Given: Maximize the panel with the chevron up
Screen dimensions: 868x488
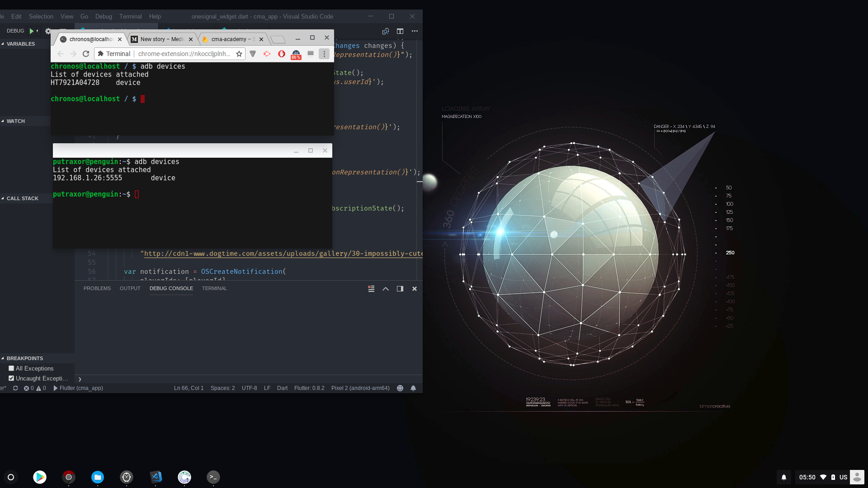Looking at the screenshot, I should 386,289.
